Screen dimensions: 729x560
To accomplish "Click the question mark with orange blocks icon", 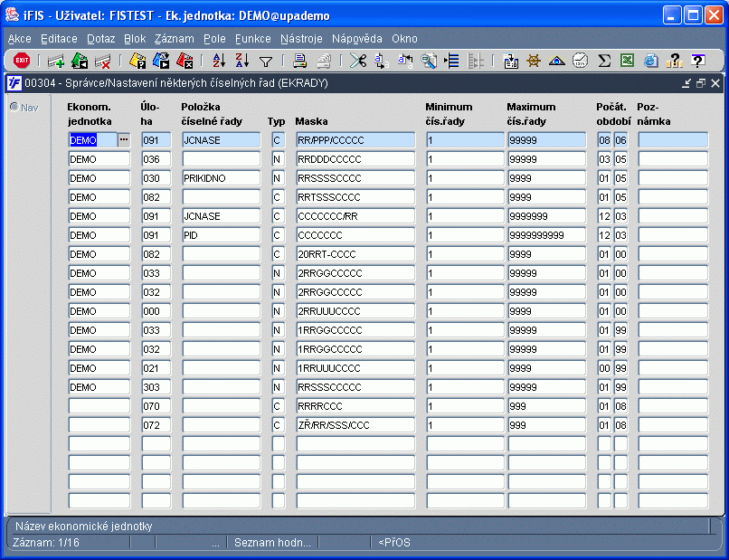I will pyautogui.click(x=674, y=61).
